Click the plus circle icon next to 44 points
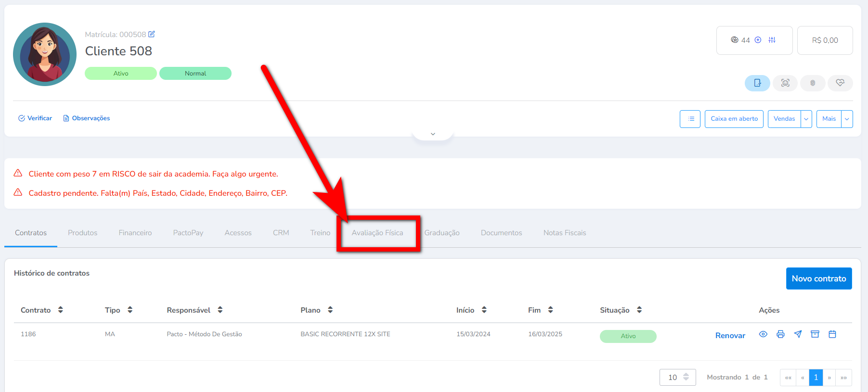The image size is (868, 392). (758, 40)
